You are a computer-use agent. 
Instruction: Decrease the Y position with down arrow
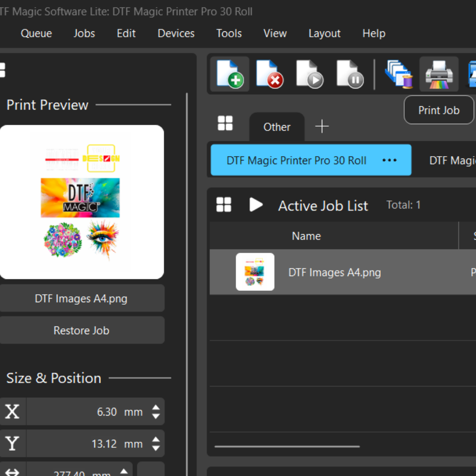[x=156, y=448]
